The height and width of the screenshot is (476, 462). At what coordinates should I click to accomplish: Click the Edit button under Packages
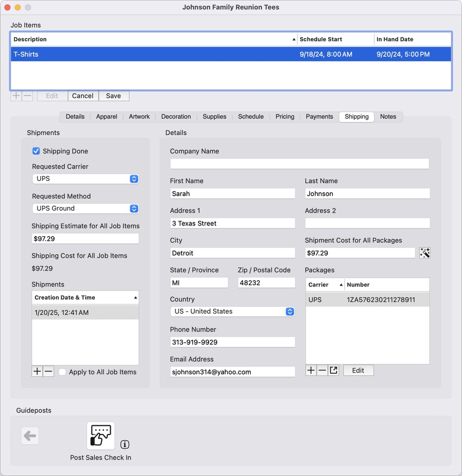358,370
